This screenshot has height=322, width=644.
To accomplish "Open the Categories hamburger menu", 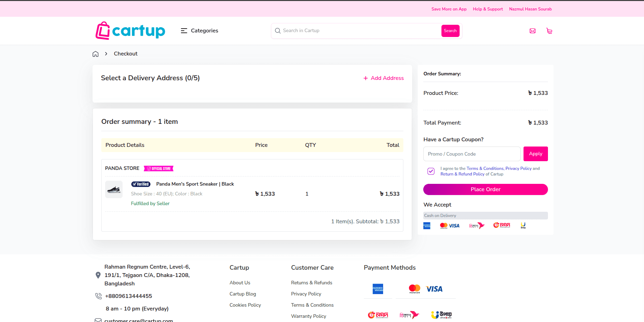I will [184, 31].
